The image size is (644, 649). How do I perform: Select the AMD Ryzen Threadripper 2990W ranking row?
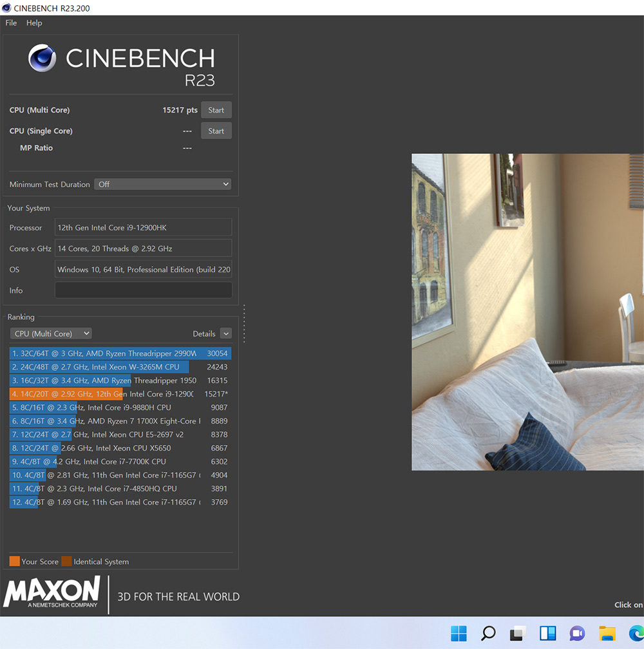click(120, 353)
